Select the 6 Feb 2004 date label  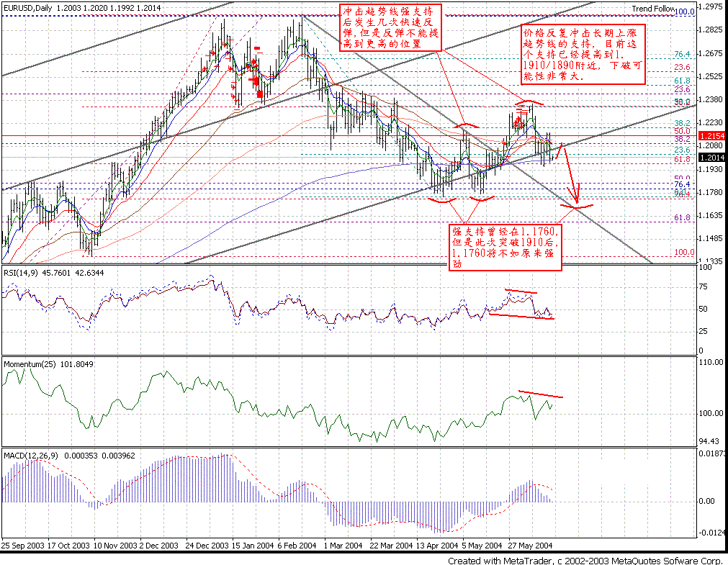tap(297, 545)
